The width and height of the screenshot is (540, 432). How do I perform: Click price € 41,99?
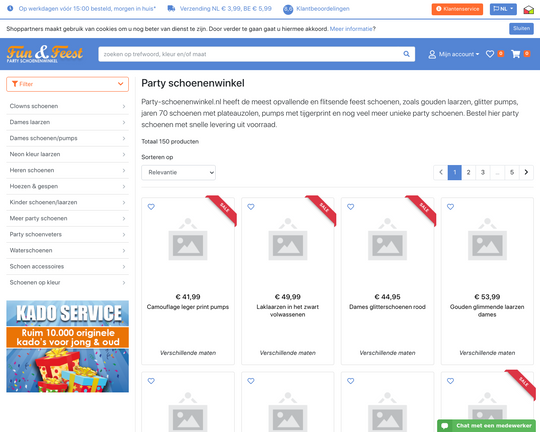tap(188, 297)
